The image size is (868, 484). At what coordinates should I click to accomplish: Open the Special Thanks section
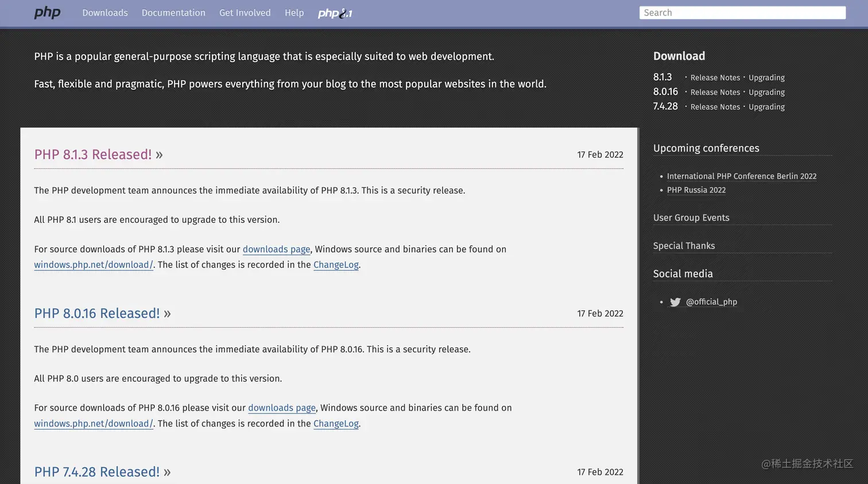pos(684,246)
